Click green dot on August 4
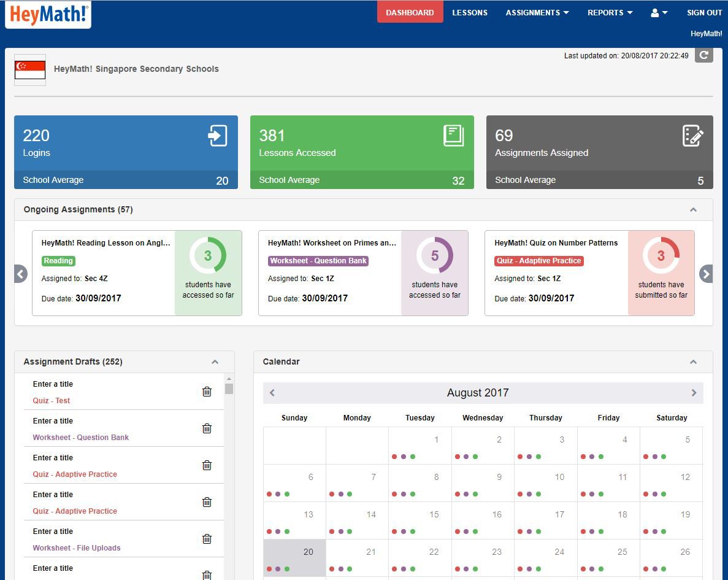The width and height of the screenshot is (728, 580). (601, 457)
